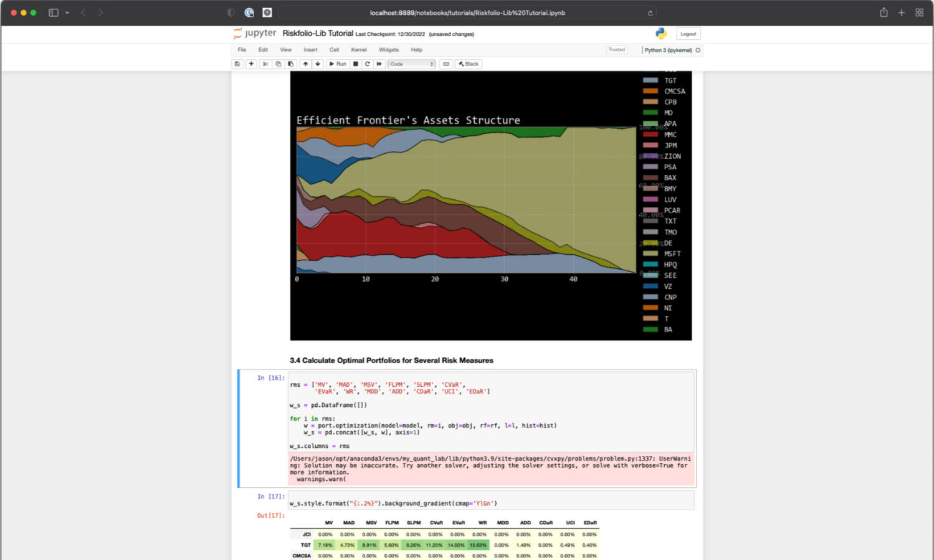Toggle the Trusted notebook indicator
The height and width of the screenshot is (560, 934).
point(616,50)
